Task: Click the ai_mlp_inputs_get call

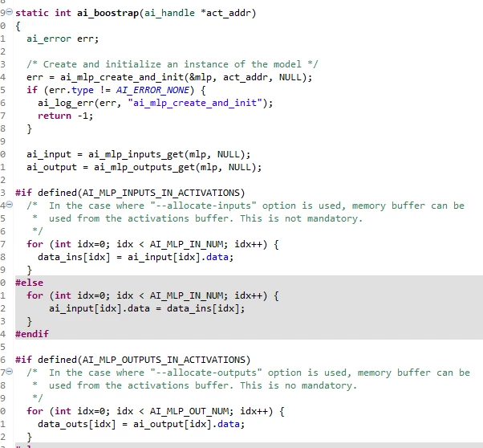Action: tap(136, 154)
